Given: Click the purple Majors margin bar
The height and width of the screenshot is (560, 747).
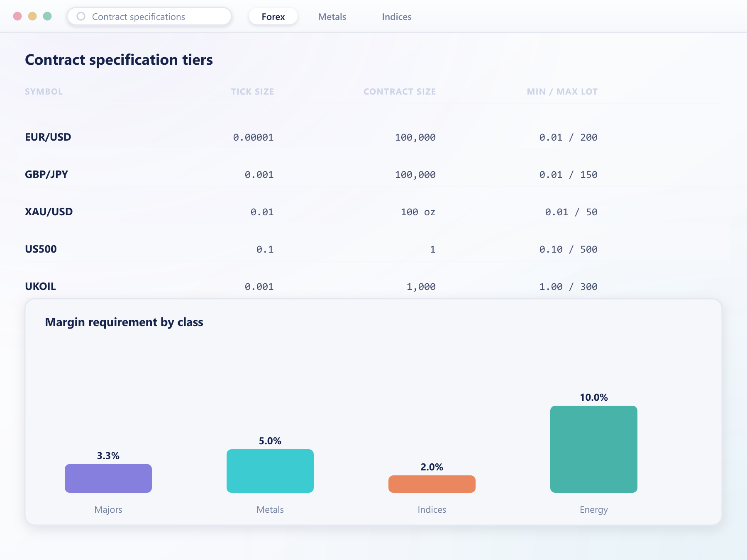Looking at the screenshot, I should 108,478.
